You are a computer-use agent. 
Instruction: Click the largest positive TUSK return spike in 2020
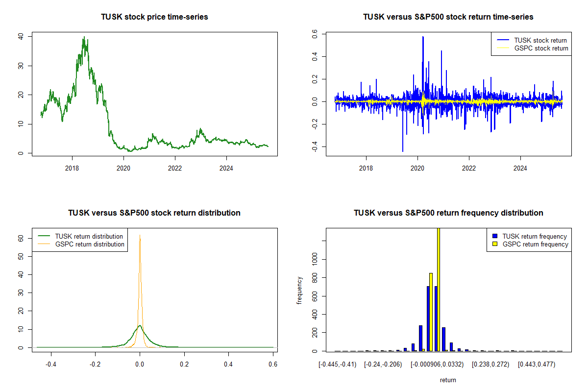pos(422,37)
